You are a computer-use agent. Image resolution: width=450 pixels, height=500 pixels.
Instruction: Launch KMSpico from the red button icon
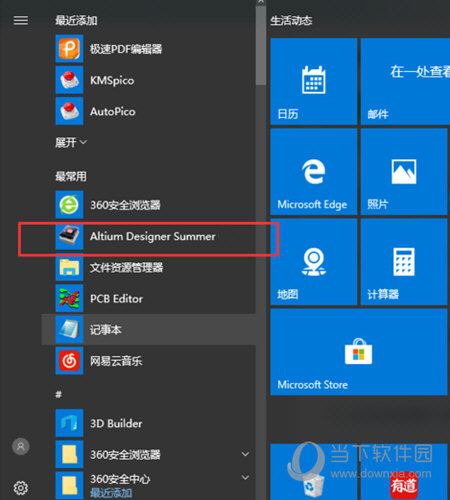69,80
